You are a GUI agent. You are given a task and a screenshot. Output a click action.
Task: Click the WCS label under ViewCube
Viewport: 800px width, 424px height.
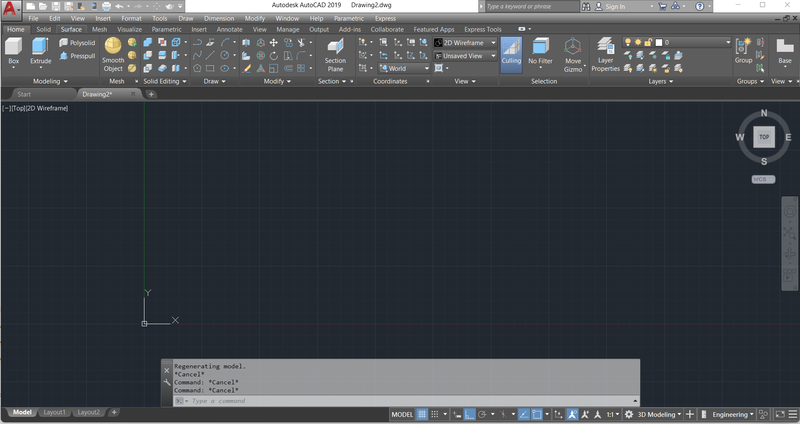tap(763, 180)
